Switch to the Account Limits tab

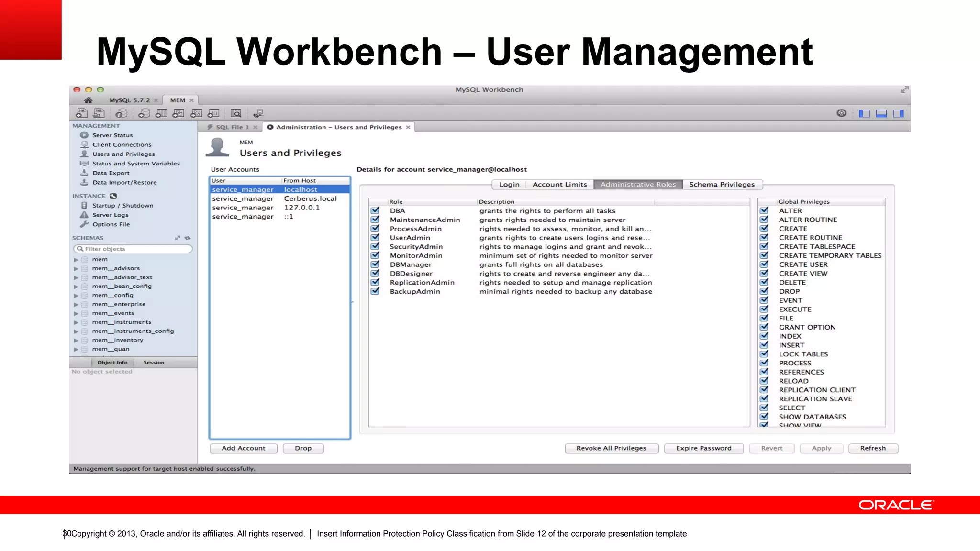coord(559,185)
